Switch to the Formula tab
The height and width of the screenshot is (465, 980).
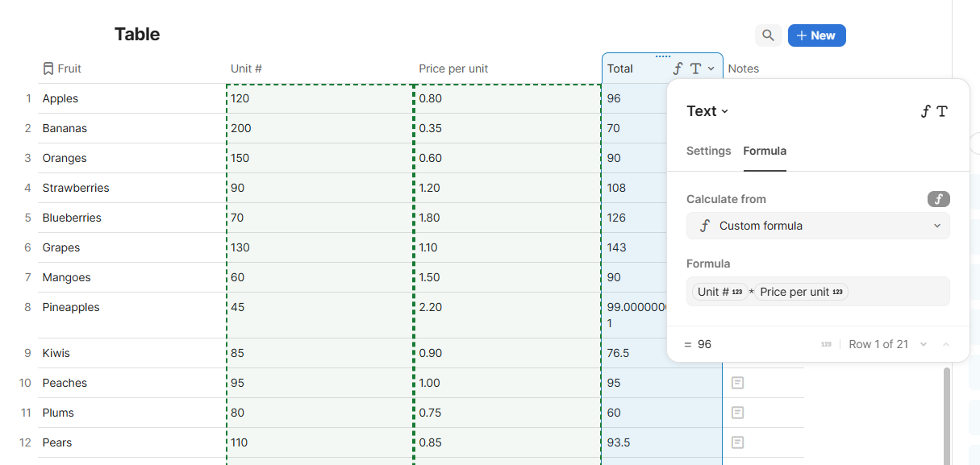[x=764, y=151]
